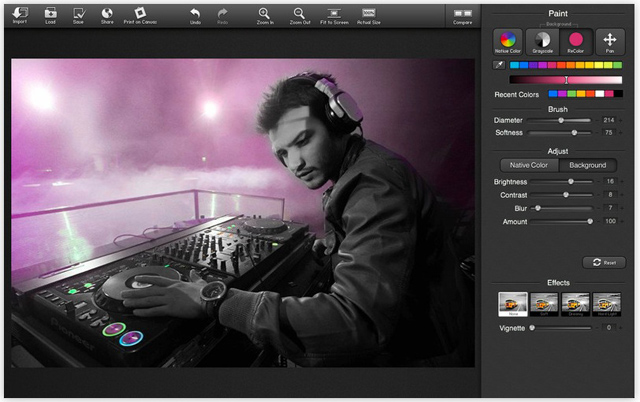
Task: Click the brush Softness slider knob
Action: [574, 132]
